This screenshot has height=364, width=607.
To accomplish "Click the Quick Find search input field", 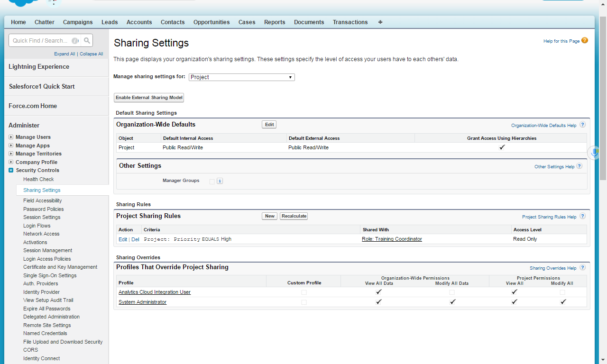I will tap(41, 41).
